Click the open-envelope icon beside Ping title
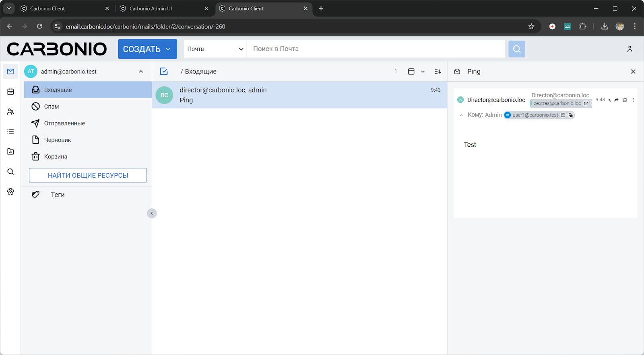 (457, 72)
